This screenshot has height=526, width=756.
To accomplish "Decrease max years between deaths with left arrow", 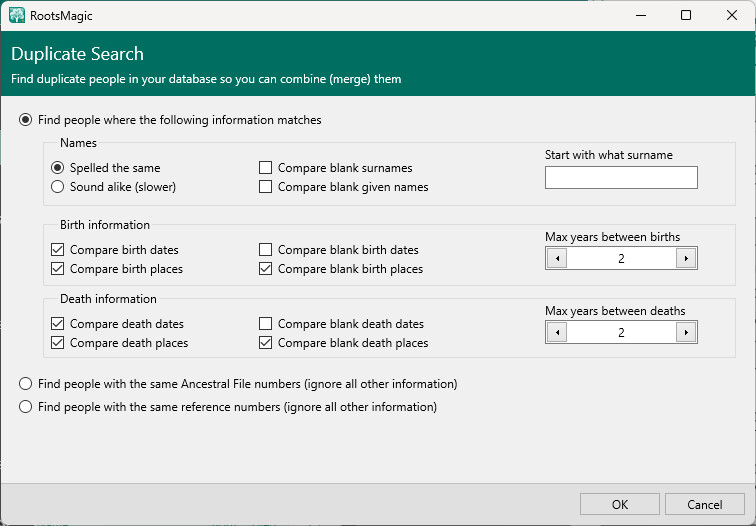I will point(557,332).
